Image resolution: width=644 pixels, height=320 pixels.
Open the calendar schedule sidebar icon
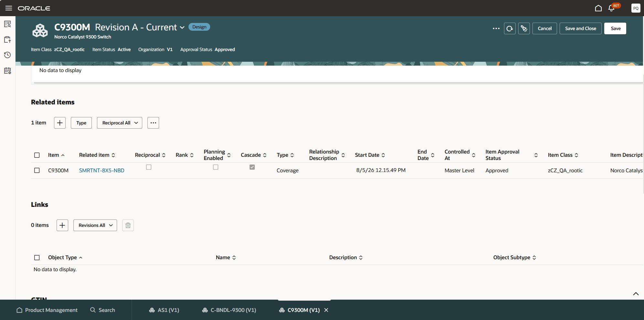pyautogui.click(x=7, y=70)
